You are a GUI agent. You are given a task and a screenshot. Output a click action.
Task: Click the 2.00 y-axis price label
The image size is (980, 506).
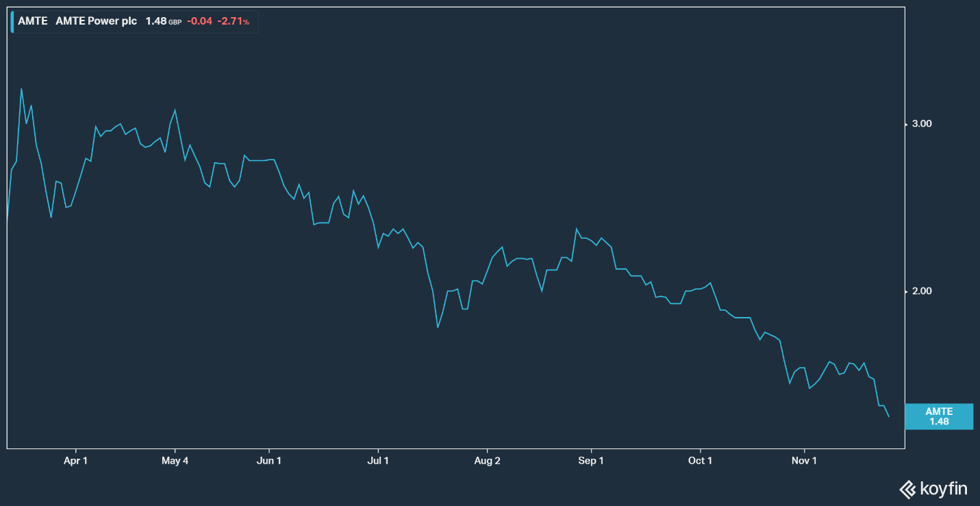click(x=921, y=291)
